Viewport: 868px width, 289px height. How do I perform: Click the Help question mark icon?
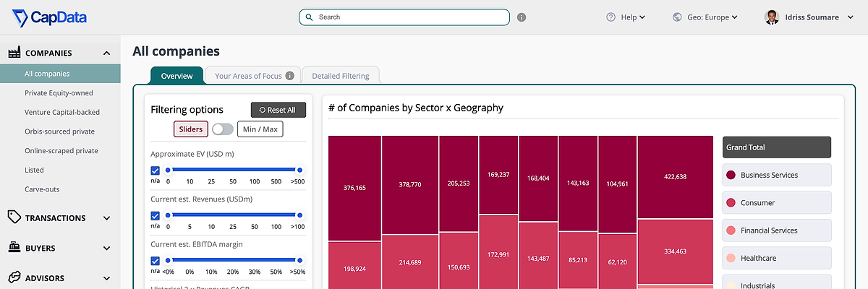[x=610, y=17]
